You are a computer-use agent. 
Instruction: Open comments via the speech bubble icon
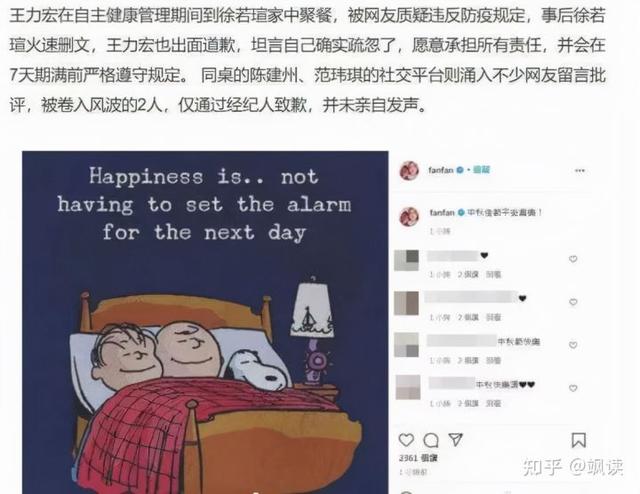coord(431,440)
